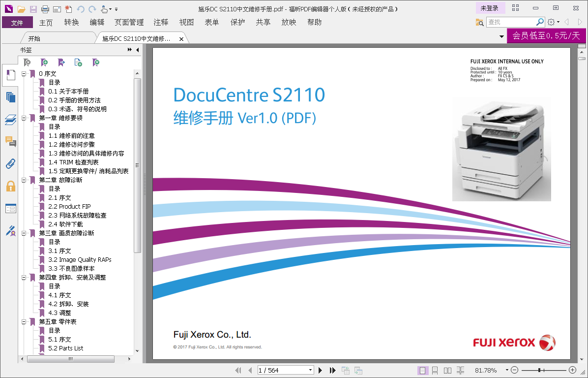Expand all bookmarks double-arrow button

pos(130,50)
